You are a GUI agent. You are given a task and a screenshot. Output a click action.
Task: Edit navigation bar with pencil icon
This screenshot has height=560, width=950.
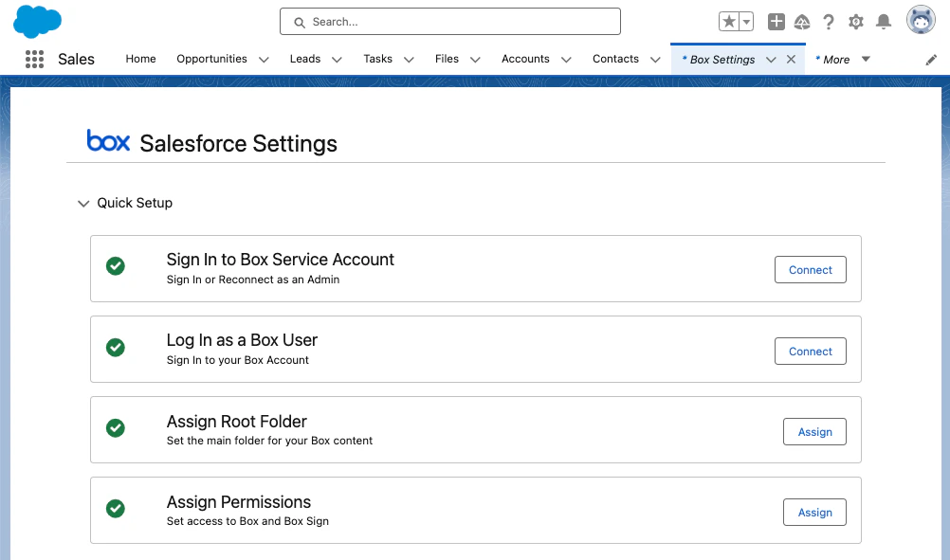pyautogui.click(x=931, y=60)
